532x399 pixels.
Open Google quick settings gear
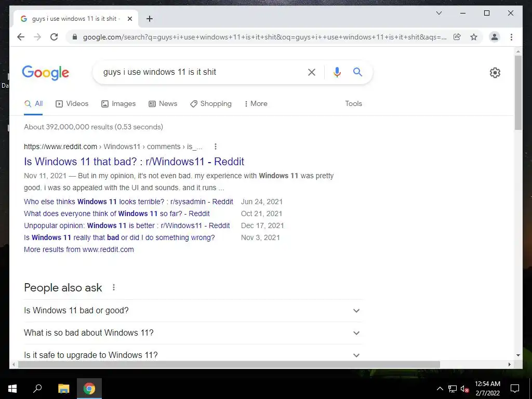click(495, 72)
